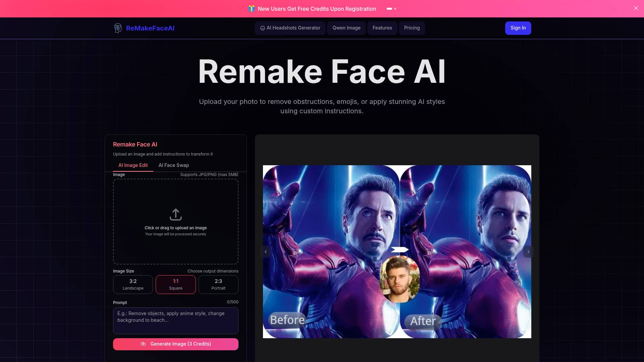Click the 'Supports JPG/PNG (max 5MB)' text
Viewport: 644px width, 362px height.
209,175
